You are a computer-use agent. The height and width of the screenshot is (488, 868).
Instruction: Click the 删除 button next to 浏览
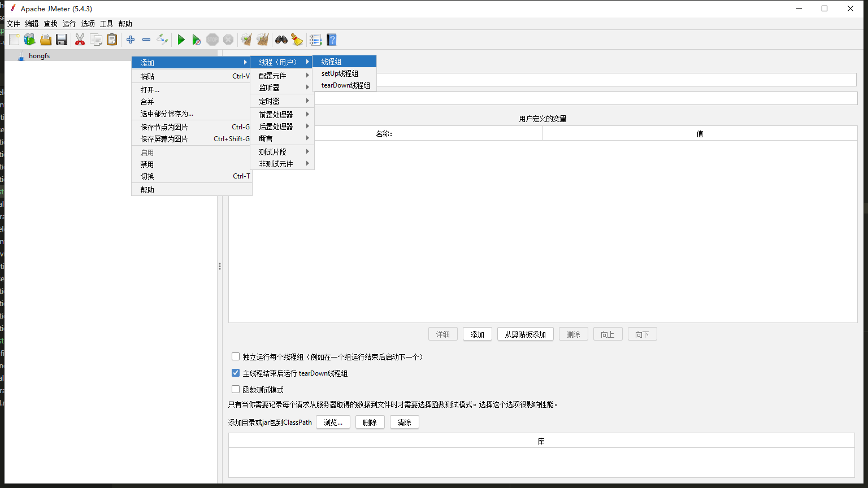click(x=370, y=422)
